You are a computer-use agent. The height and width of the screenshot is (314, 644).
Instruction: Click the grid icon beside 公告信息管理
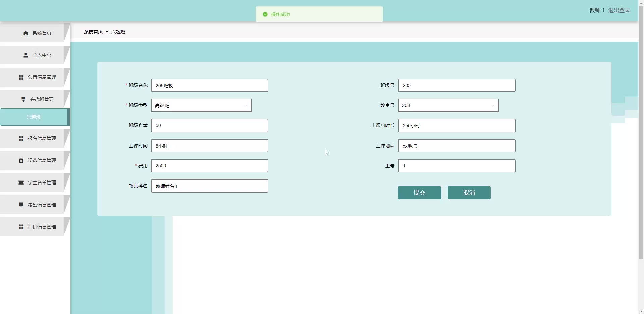click(x=21, y=77)
